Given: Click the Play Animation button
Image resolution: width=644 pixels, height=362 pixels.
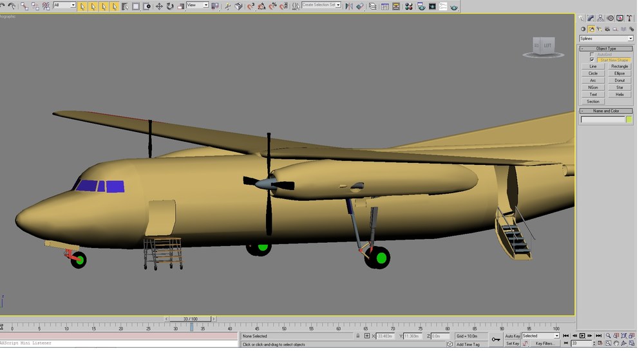Looking at the screenshot, I should [582, 336].
